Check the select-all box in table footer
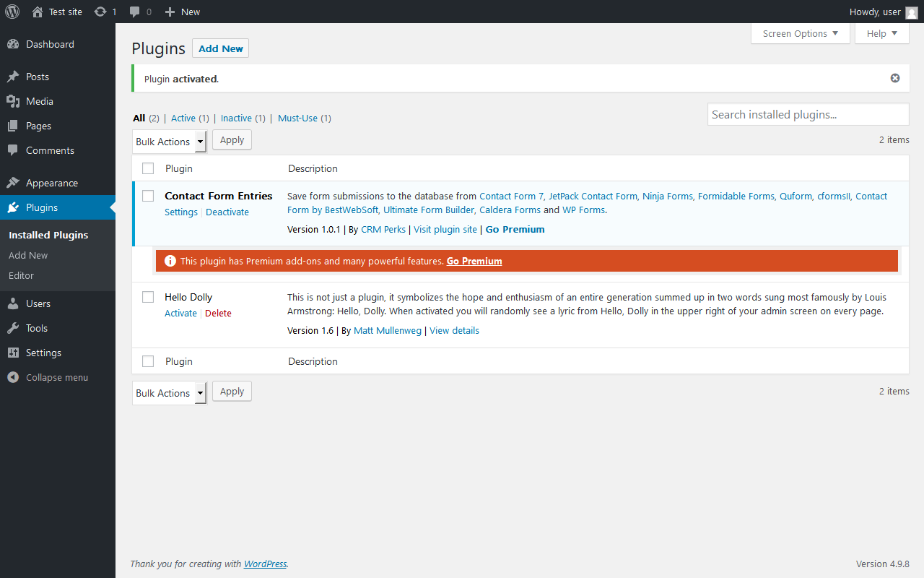Viewport: 924px width, 578px height. [148, 361]
